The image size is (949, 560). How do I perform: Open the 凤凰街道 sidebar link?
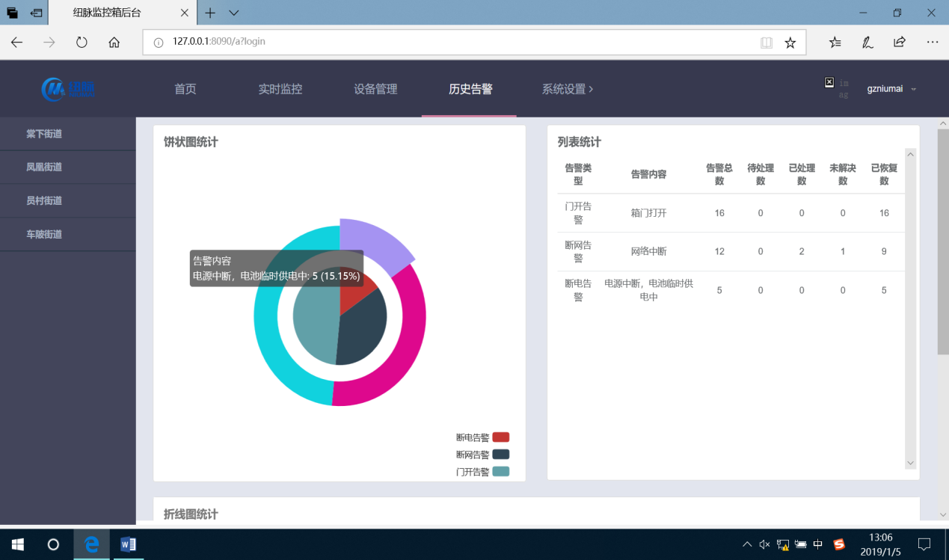point(43,167)
